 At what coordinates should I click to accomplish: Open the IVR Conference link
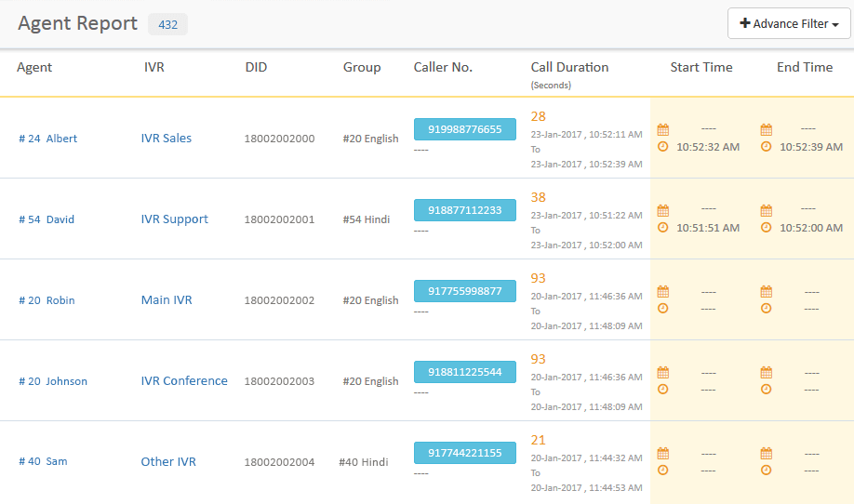184,381
